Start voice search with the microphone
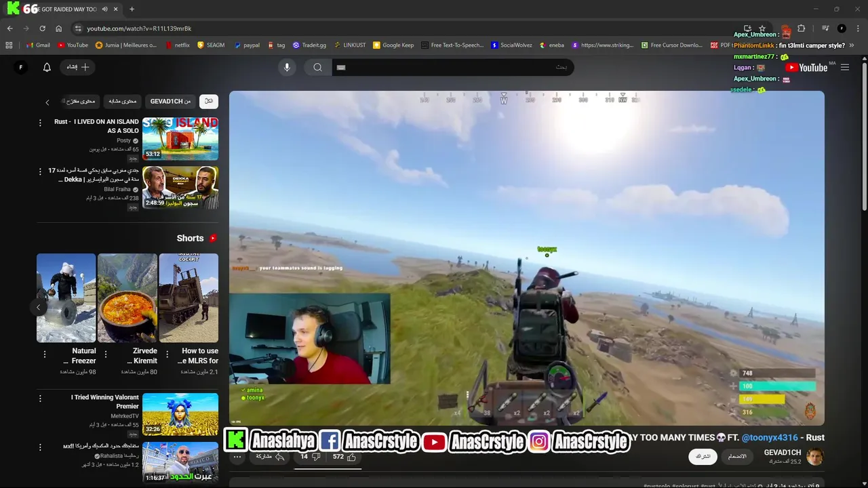 coord(287,67)
